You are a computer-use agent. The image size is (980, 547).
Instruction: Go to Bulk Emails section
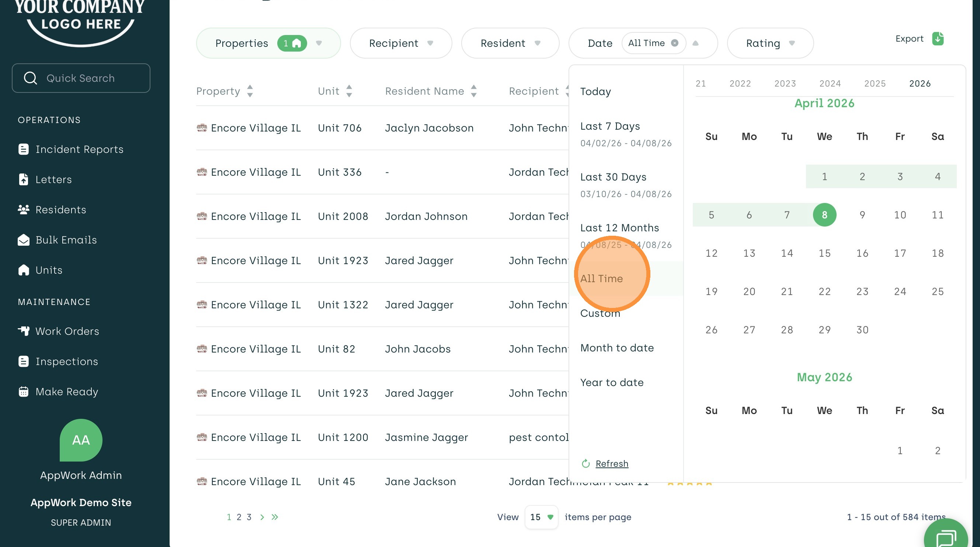pos(66,240)
